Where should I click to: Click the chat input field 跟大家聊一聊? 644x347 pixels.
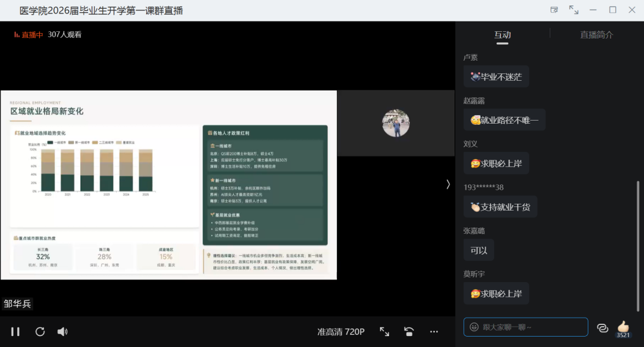(x=532, y=327)
